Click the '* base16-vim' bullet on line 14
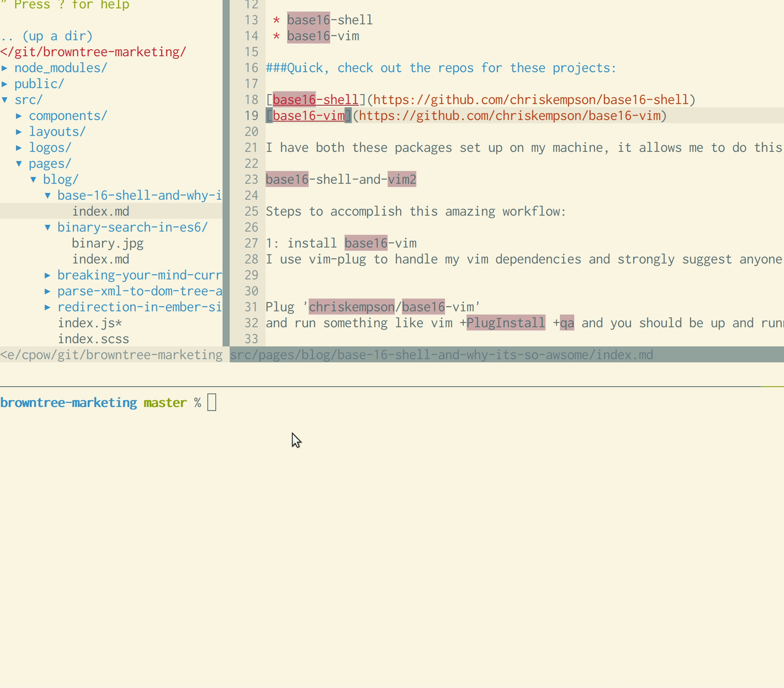Image resolution: width=784 pixels, height=688 pixels. tap(316, 36)
